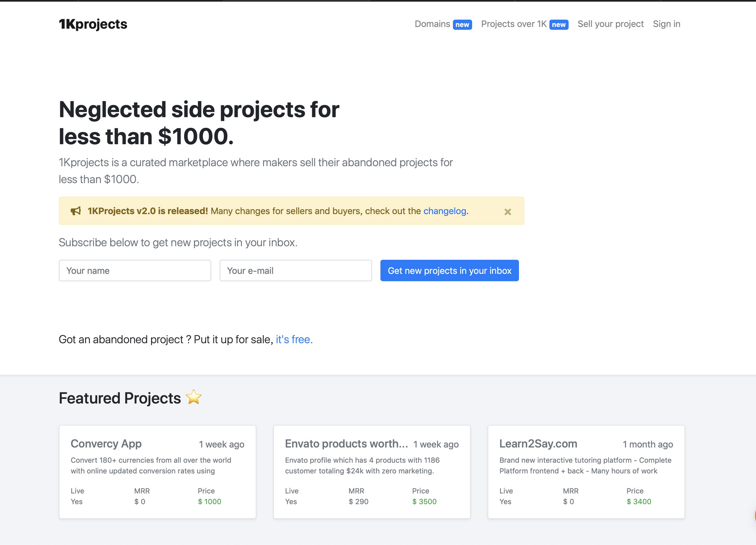This screenshot has height=545, width=756.
Task: Open the changelog link
Action: click(x=445, y=211)
